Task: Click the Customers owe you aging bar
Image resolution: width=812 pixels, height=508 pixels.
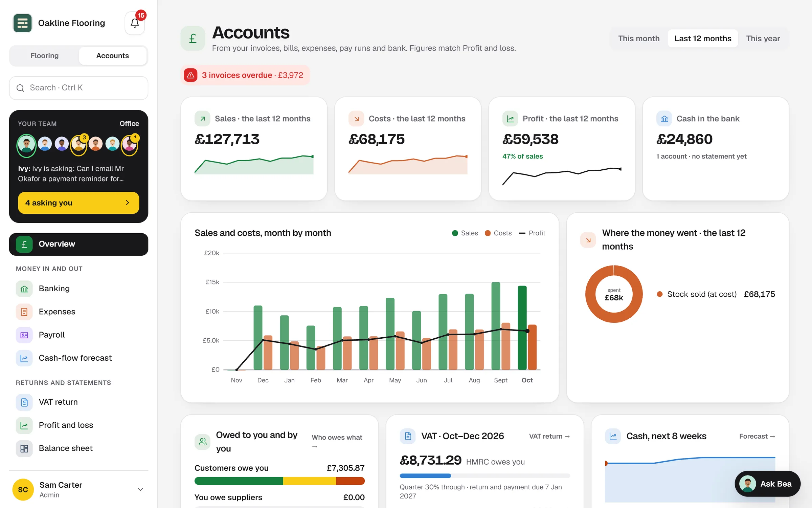Action: pos(279,481)
